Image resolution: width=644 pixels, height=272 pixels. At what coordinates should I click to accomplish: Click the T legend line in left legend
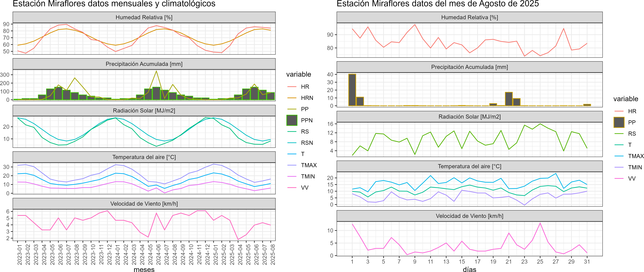pyautogui.click(x=292, y=154)
